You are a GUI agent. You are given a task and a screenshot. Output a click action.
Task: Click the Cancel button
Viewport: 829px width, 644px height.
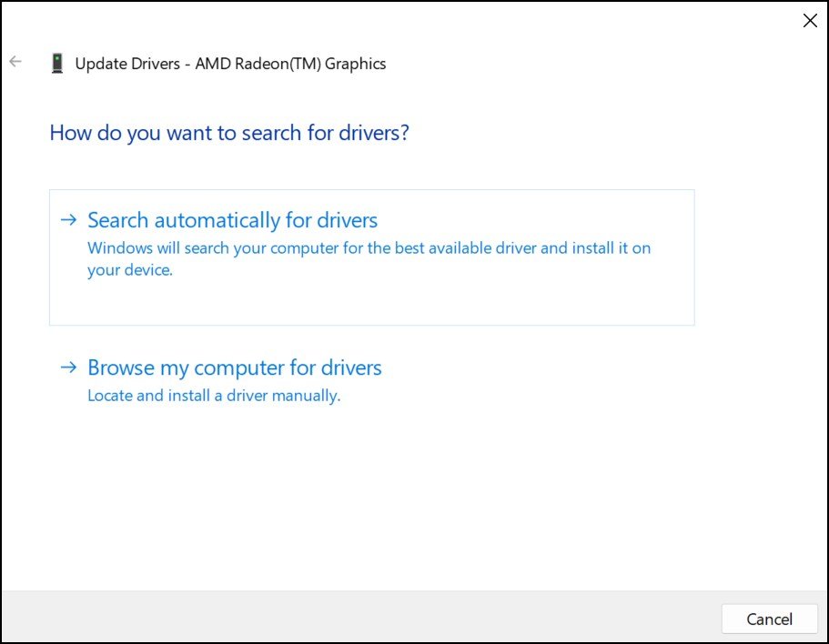click(769, 619)
